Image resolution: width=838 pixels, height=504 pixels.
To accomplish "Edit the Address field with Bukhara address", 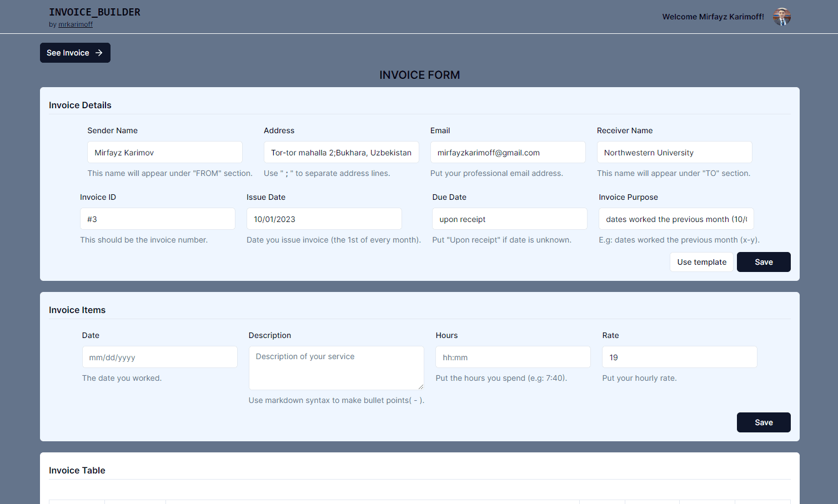I will [x=341, y=152].
